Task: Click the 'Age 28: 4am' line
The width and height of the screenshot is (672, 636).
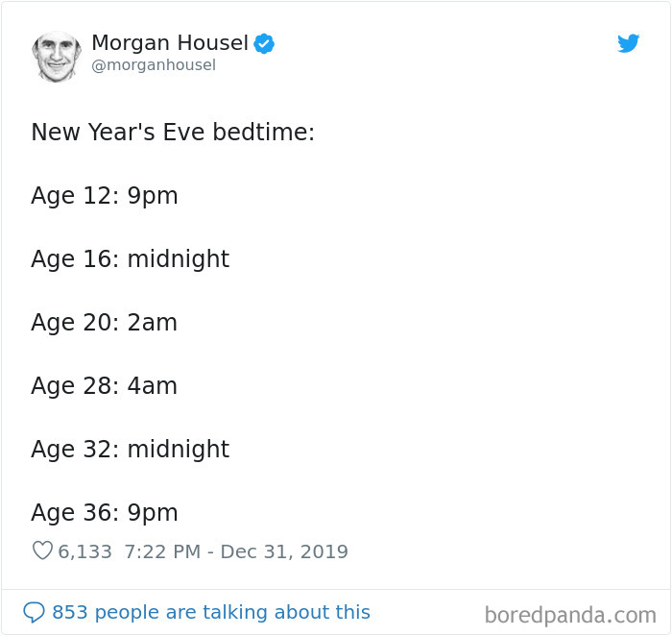Action: point(104,386)
